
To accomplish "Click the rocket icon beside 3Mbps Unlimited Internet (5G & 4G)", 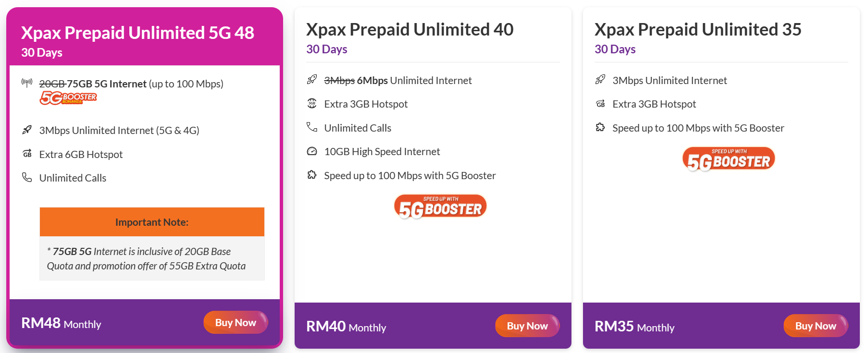I will pyautogui.click(x=27, y=130).
